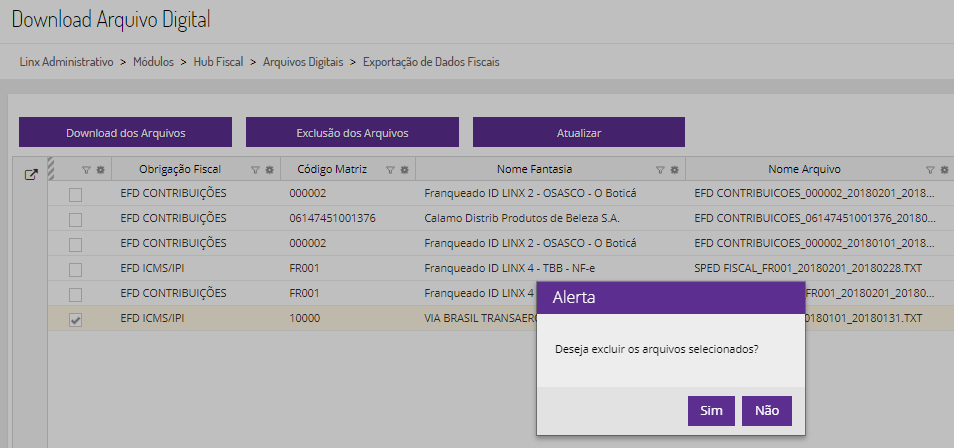This screenshot has width=954, height=448.
Task: Click the export icon beside the grid
Action: coord(30,173)
